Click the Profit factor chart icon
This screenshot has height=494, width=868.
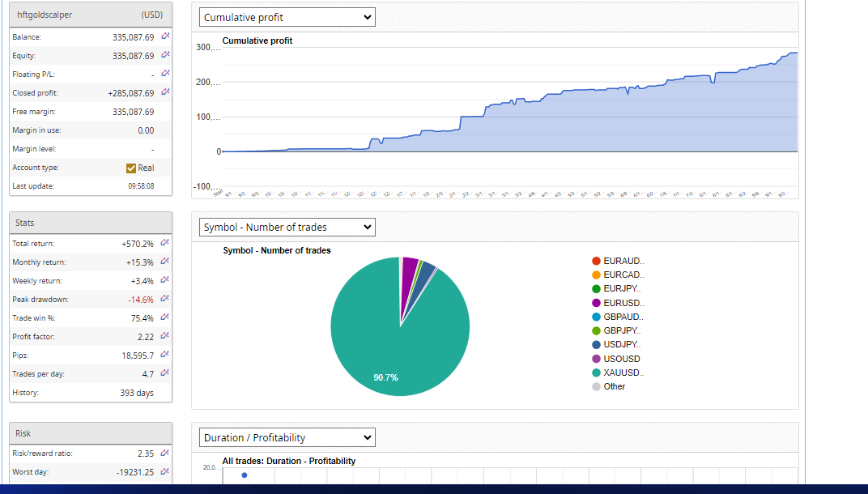pos(165,336)
